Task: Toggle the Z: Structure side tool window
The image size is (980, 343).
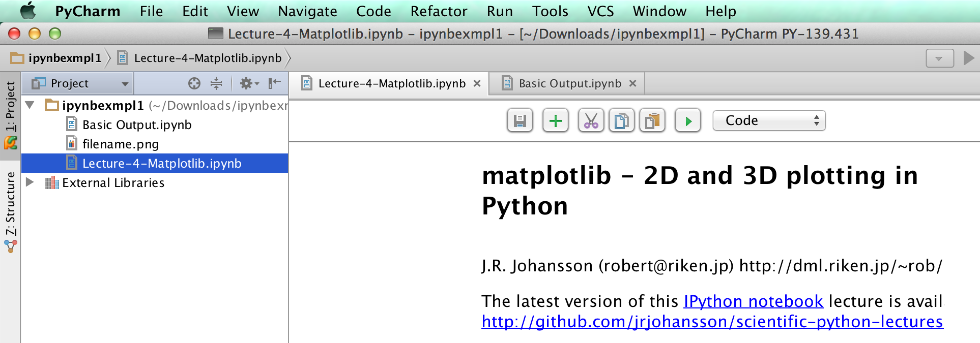Action: (10, 211)
